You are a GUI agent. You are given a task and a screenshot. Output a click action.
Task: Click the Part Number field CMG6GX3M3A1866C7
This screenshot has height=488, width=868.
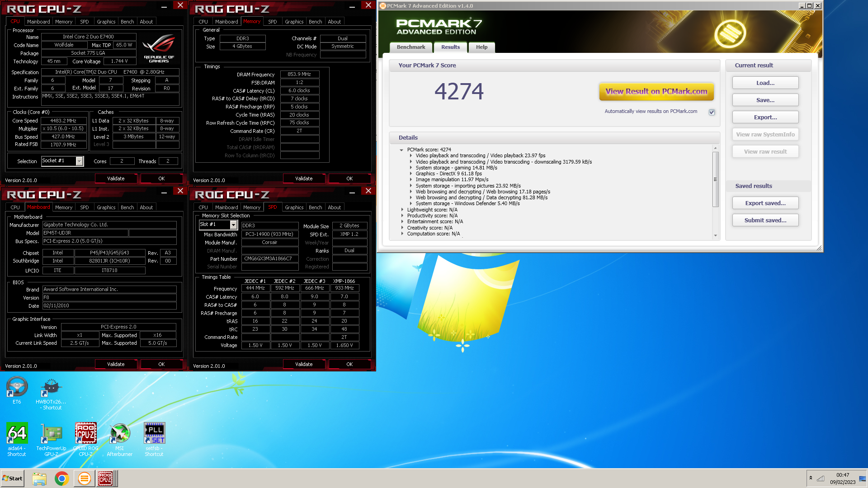[270, 259]
